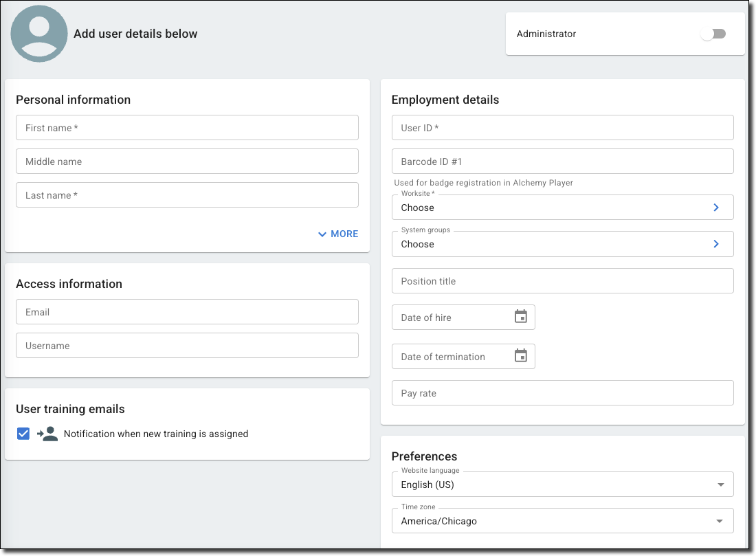Click the System groups chevron arrow

coord(715,244)
